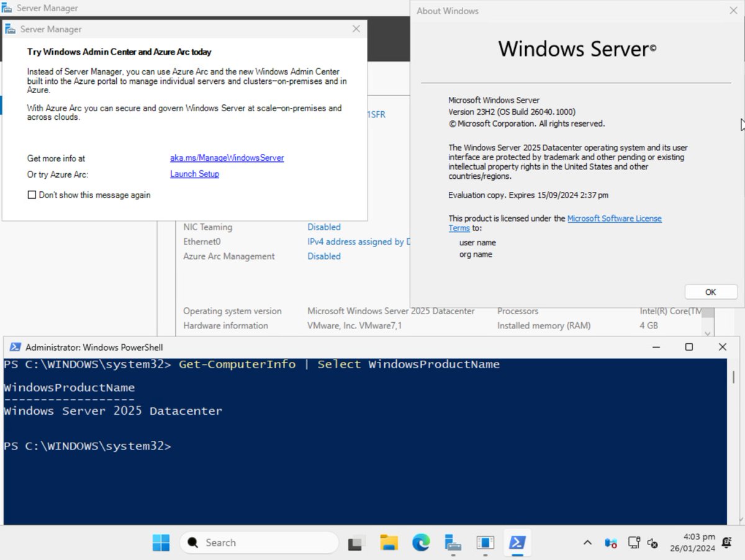
Task: Click the 4 GB memory value
Action: tap(649, 325)
